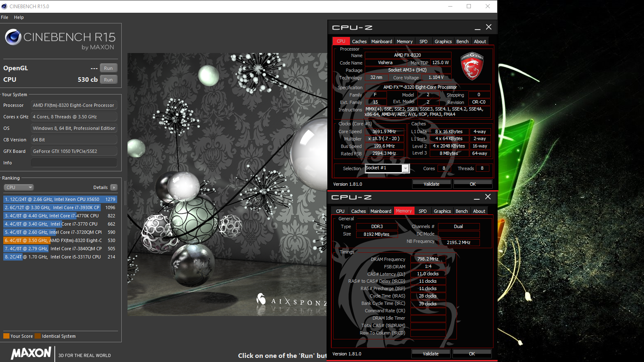
Task: Click the Cinebench title bar app icon
Action: [x=5, y=6]
